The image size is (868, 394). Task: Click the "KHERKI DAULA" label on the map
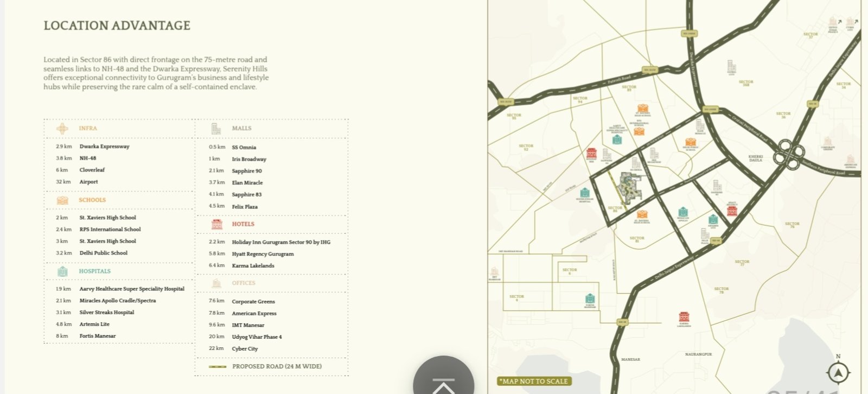756,158
